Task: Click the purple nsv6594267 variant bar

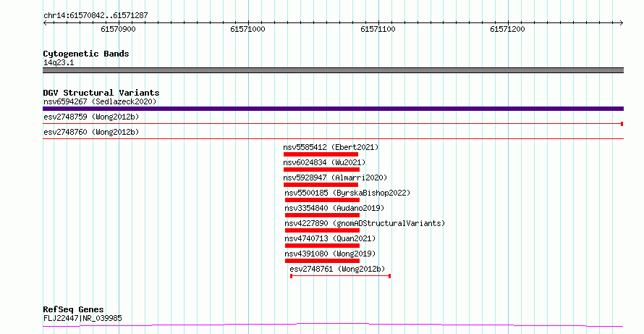Action: click(x=333, y=109)
